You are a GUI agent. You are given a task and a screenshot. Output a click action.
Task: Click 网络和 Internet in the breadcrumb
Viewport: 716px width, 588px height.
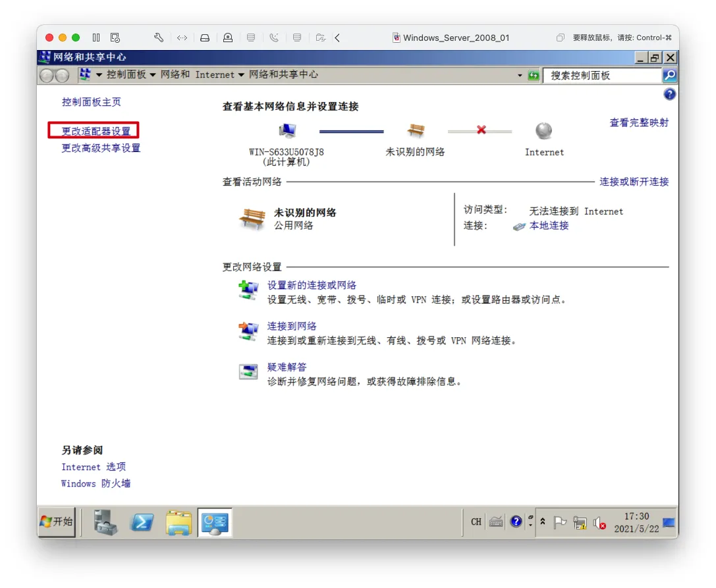(x=197, y=75)
